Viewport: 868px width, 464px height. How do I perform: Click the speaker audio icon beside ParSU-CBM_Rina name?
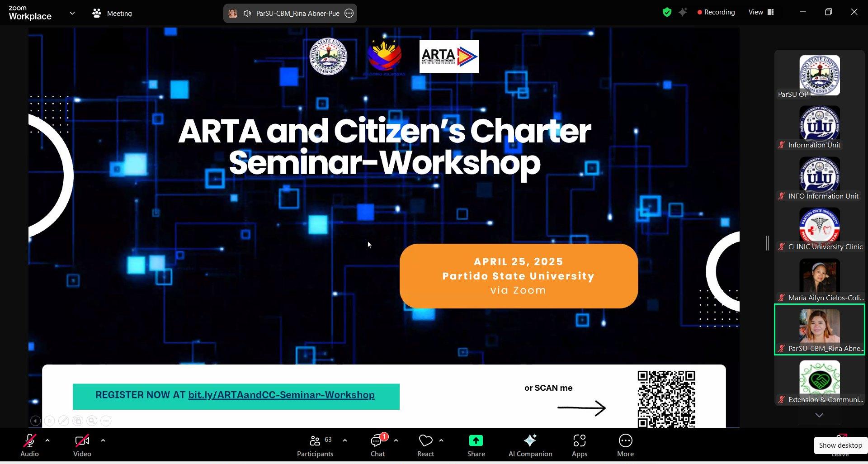click(x=247, y=13)
